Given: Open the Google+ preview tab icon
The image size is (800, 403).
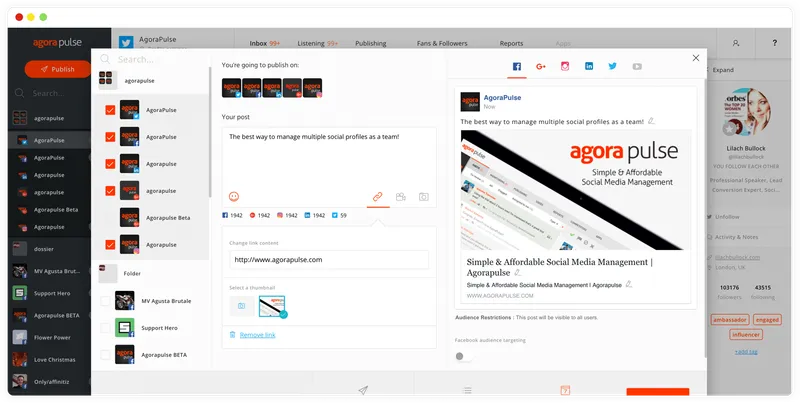Looking at the screenshot, I should [x=541, y=66].
